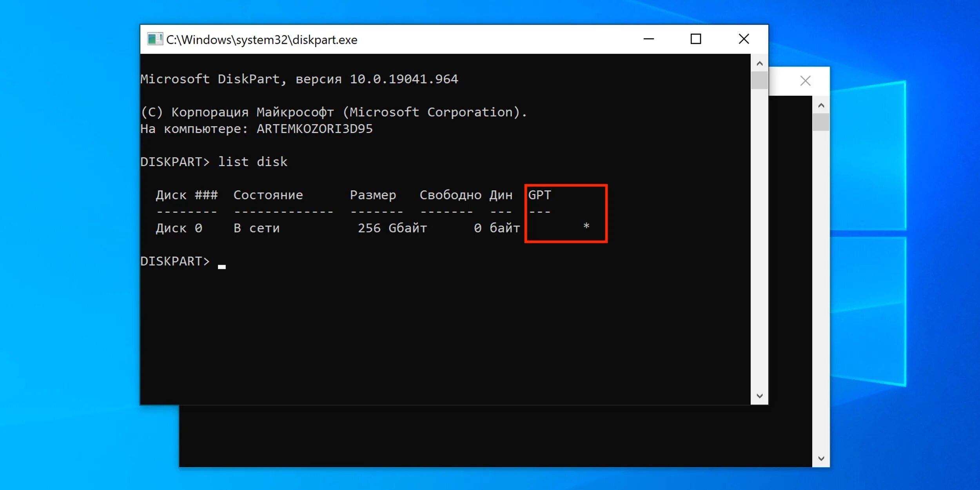Minimize the diskpart.exe window
The image size is (980, 490).
pos(649,39)
